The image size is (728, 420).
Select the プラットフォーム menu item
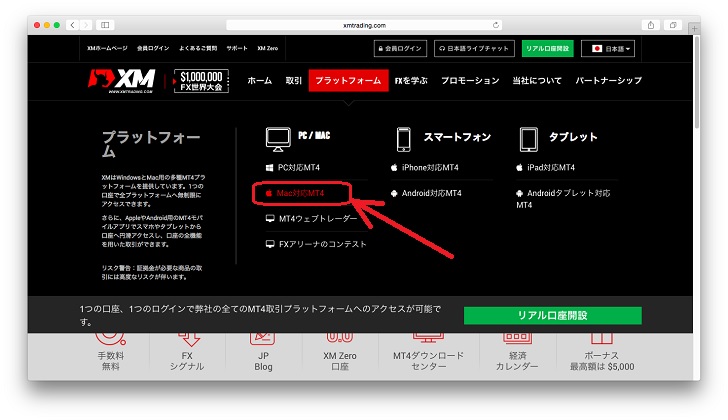tap(348, 81)
